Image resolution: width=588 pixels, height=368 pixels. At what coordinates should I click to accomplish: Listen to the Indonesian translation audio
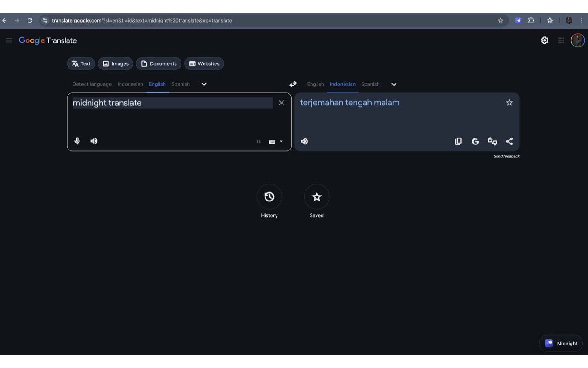(x=304, y=141)
